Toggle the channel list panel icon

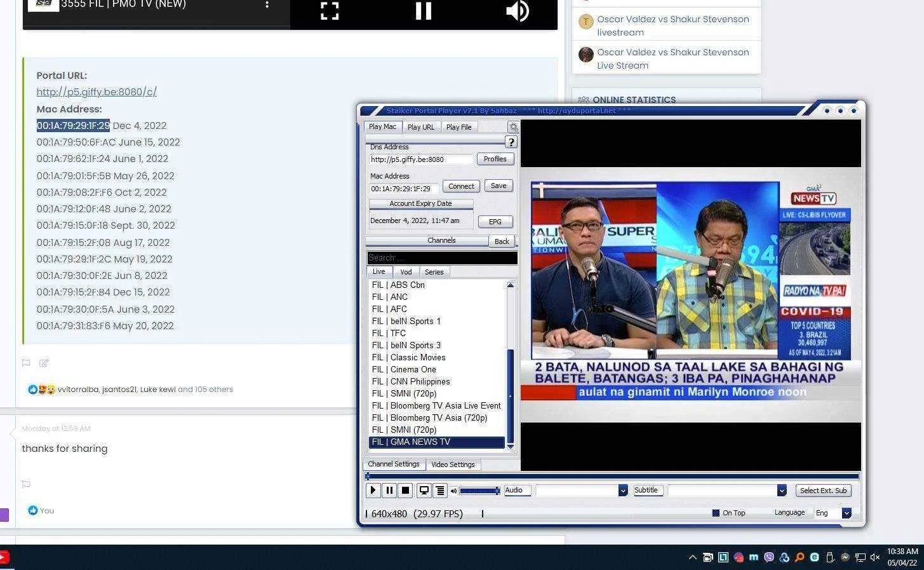(x=439, y=491)
